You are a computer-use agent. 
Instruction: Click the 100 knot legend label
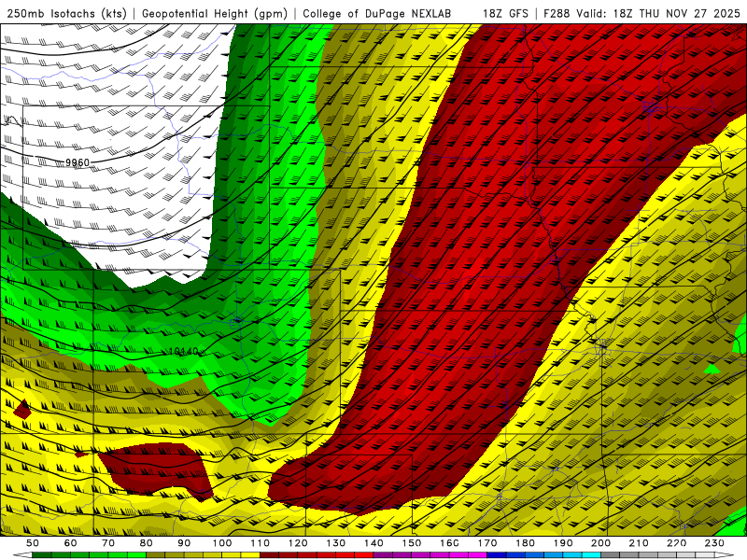(x=222, y=543)
